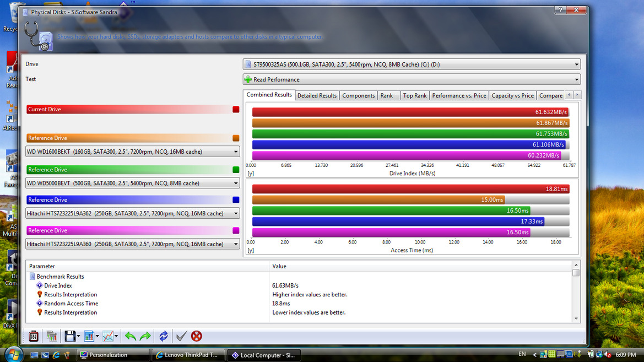The width and height of the screenshot is (644, 362).
Task: Click the paintbrush quick launch icon
Action: (67, 355)
